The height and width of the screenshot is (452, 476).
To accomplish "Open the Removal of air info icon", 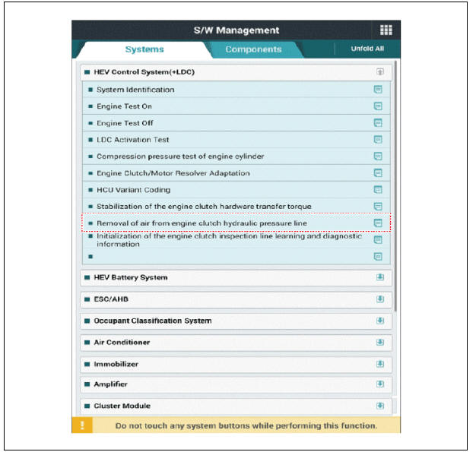I will 378,223.
